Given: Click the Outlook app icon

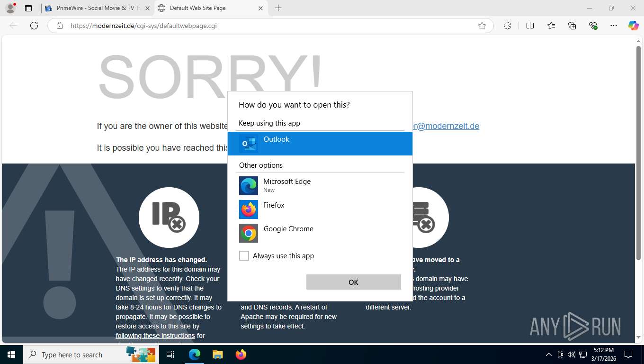Looking at the screenshot, I should point(249,144).
